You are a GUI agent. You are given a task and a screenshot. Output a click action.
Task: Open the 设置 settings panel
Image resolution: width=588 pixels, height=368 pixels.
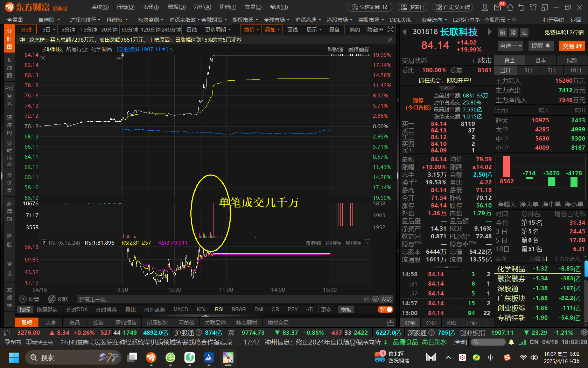pyautogui.click(x=29, y=299)
